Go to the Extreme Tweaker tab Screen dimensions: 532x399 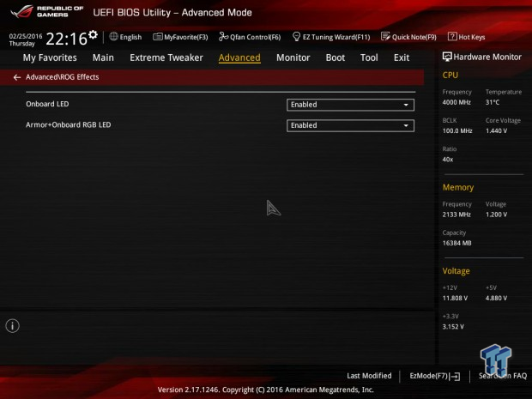pyautogui.click(x=166, y=57)
